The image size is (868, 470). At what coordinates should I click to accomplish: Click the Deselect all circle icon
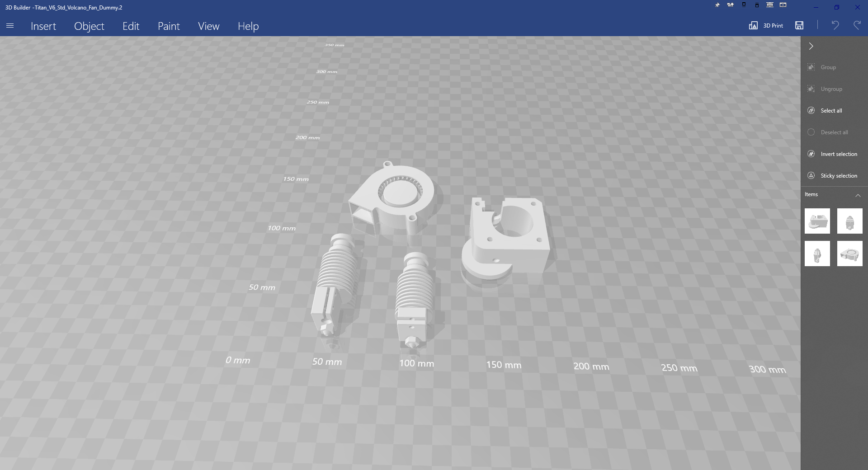(811, 132)
